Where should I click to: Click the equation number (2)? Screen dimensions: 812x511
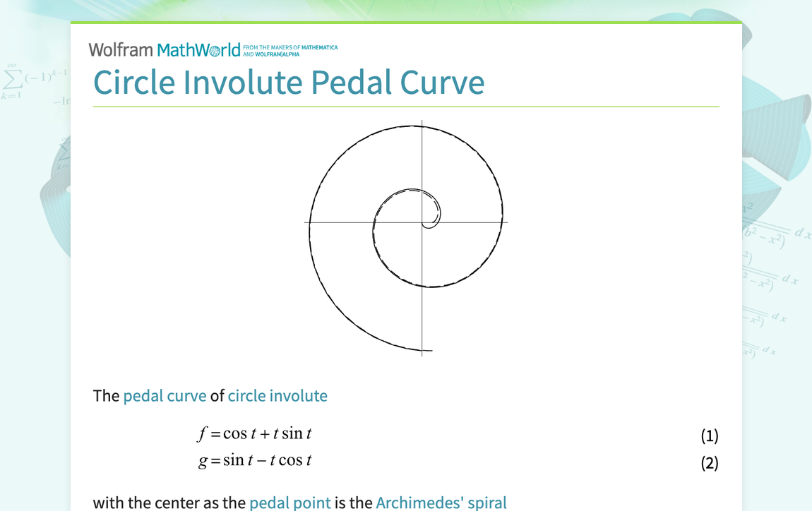708,463
